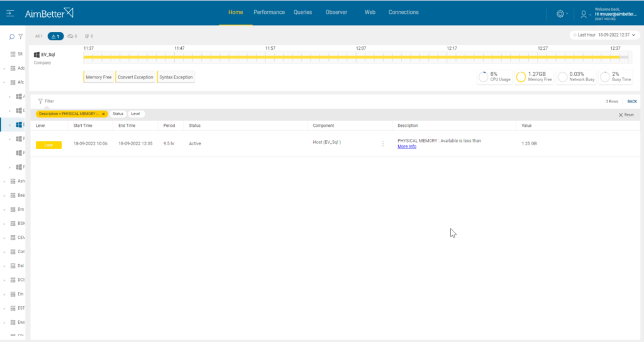Click the Host (EV_Sql) component cell
Screen dimensions: 644x342
(326, 142)
